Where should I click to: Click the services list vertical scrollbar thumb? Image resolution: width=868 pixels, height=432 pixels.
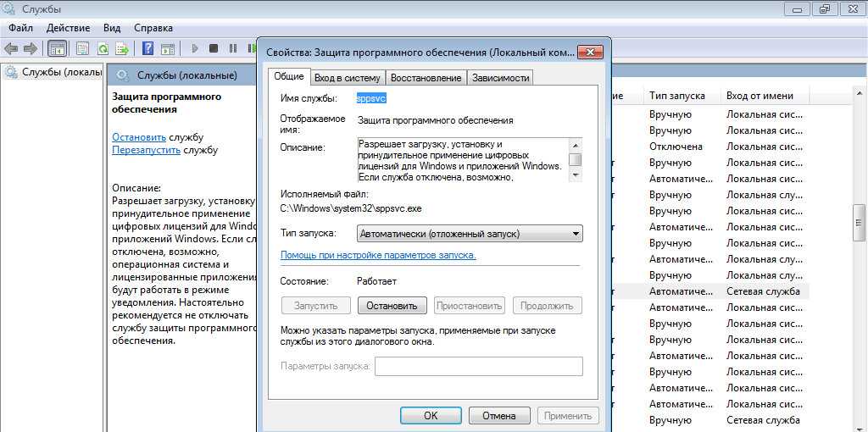click(860, 223)
